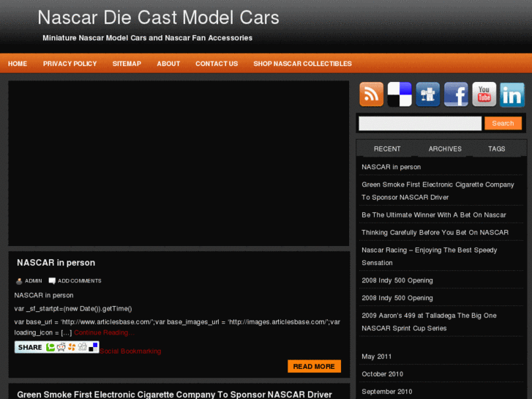Switch to the Tags tab
This screenshot has height=399, width=532.
[x=497, y=149]
